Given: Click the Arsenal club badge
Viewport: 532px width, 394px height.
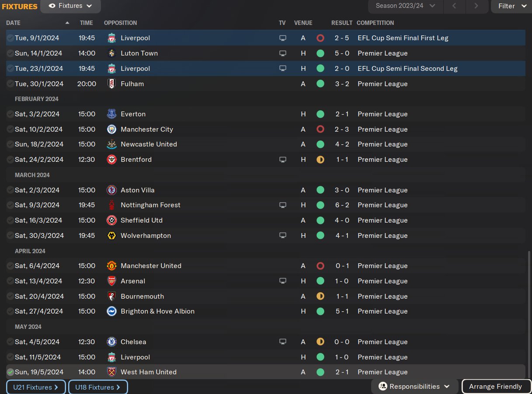Looking at the screenshot, I should (x=111, y=281).
